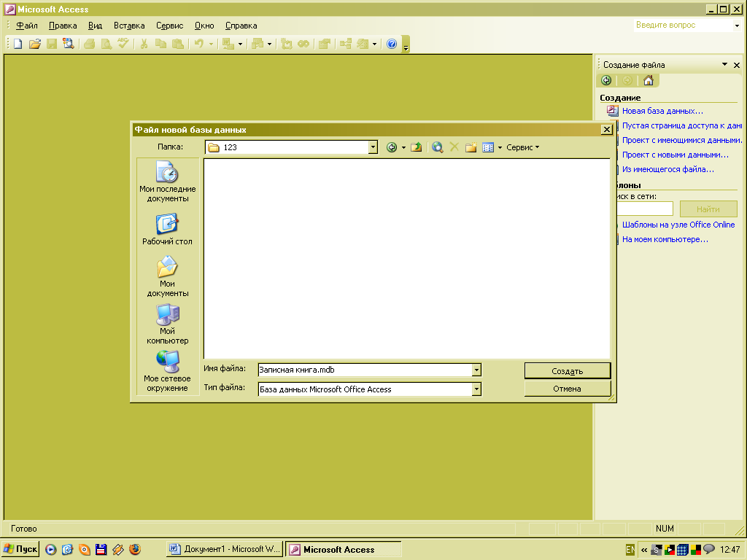Click the Firefox quick launch icon

135,550
